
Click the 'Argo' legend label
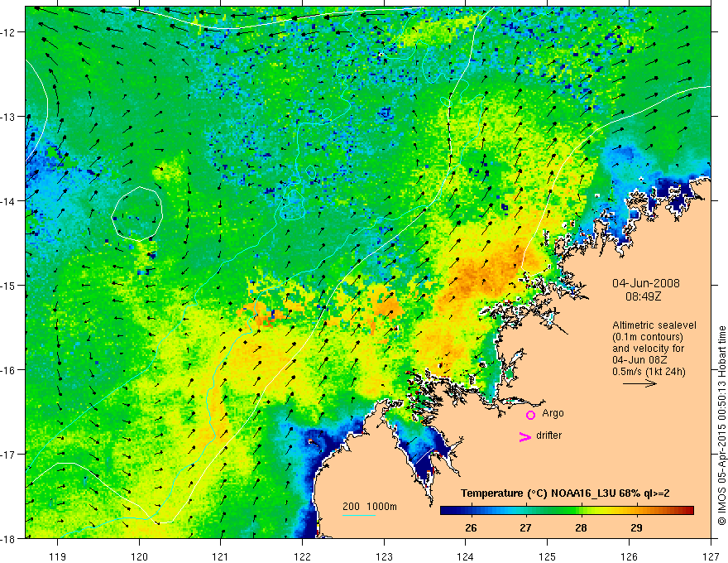(x=553, y=413)
